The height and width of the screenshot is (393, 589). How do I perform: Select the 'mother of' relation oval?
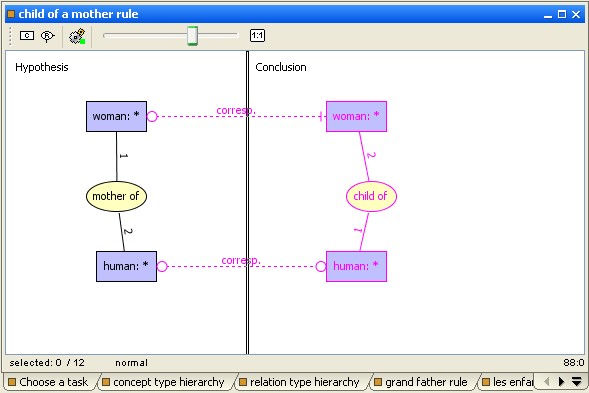116,196
